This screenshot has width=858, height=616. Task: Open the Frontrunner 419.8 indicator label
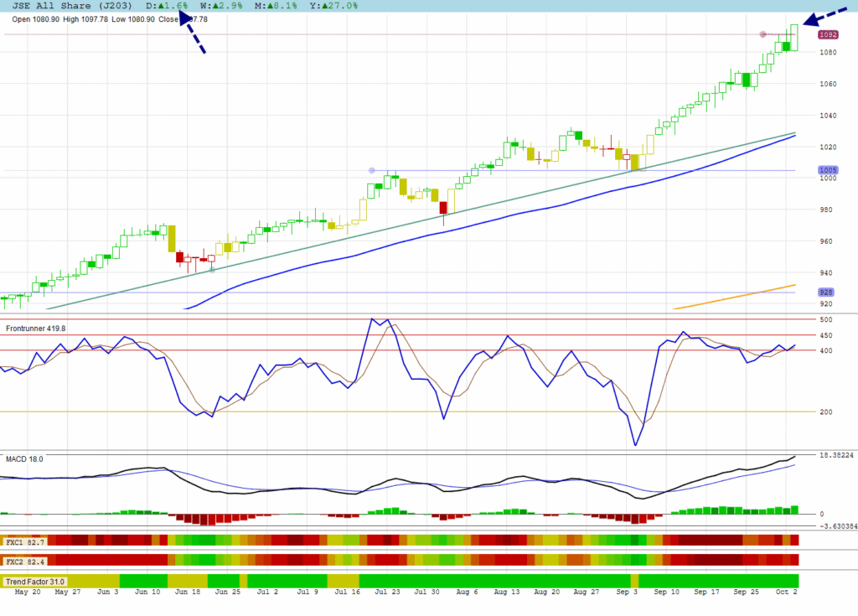[x=36, y=329]
